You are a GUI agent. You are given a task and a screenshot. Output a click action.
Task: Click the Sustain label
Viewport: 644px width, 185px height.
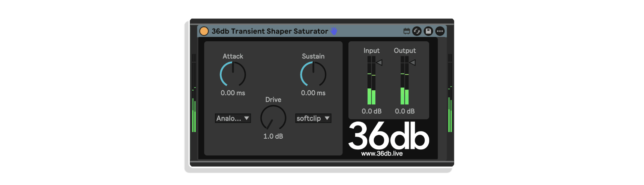pos(313,56)
